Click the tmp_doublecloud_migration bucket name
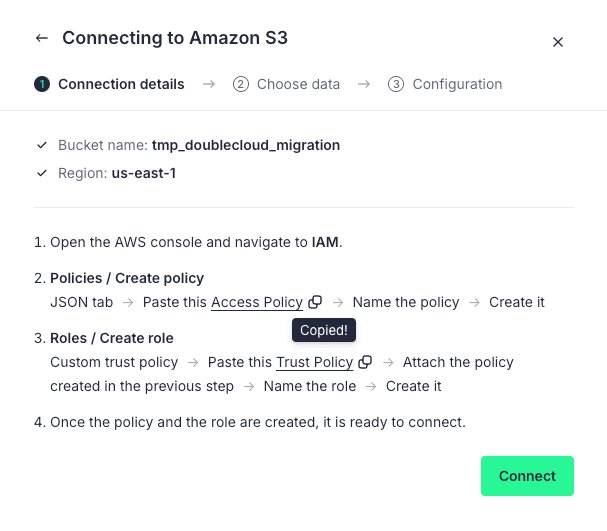Image resolution: width=607 pixels, height=531 pixels. [x=246, y=145]
